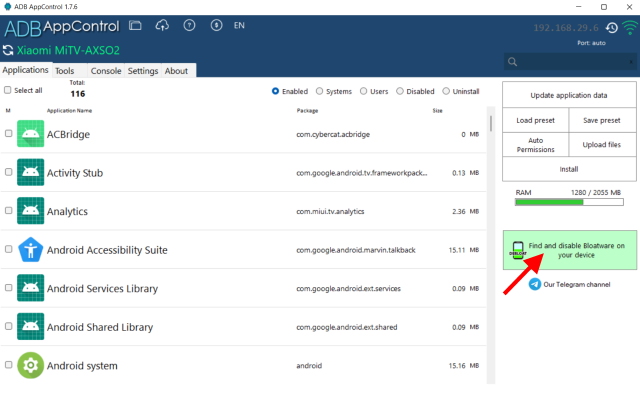The image size is (640, 393).
Task: Select the Disabled radio filter
Action: coord(400,91)
